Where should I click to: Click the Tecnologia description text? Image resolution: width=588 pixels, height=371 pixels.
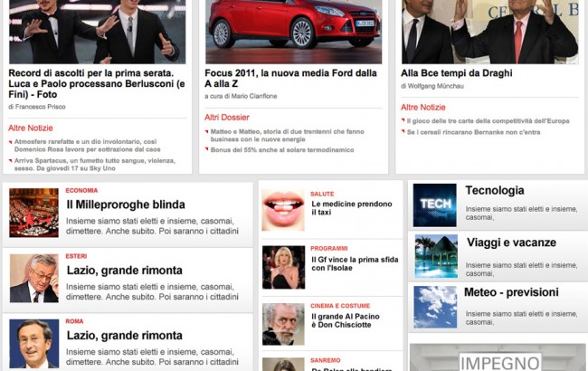(521, 213)
